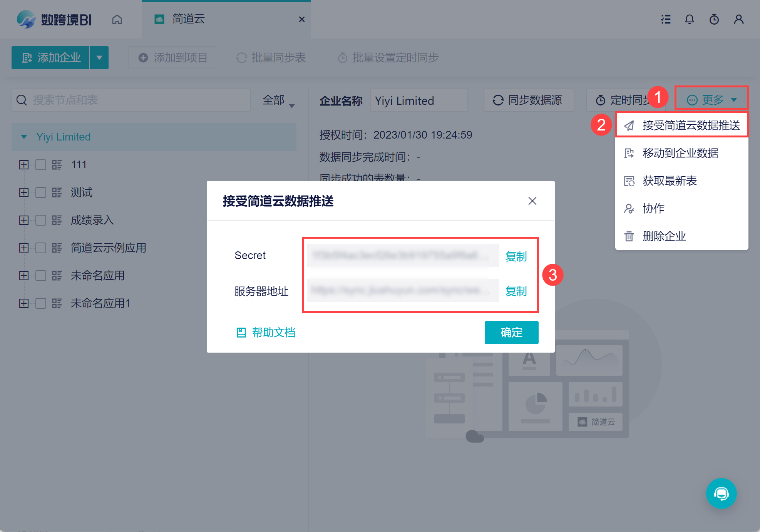Select 接受简道云数据推送 menu item

coord(682,125)
